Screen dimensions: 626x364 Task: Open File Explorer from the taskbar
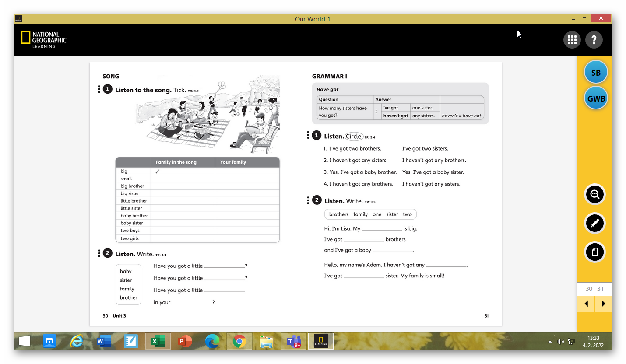click(267, 341)
